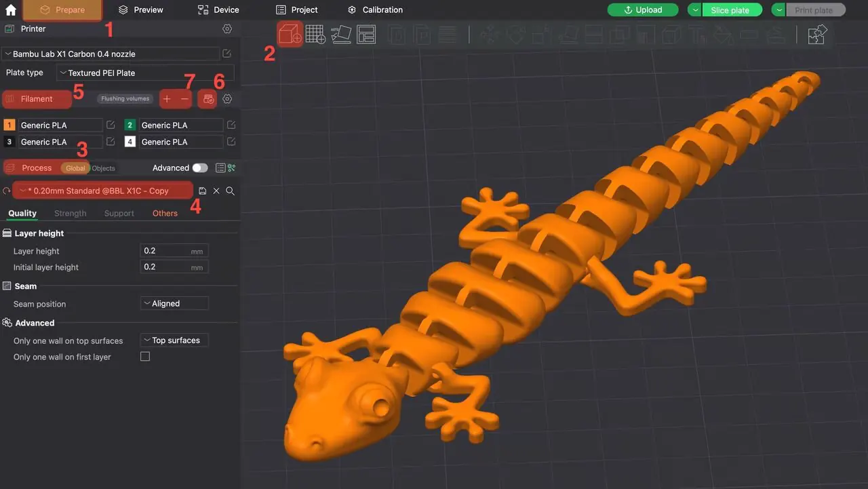Click the Add object cube toolbar icon
Viewport: 868px width, 489px height.
[x=290, y=34]
